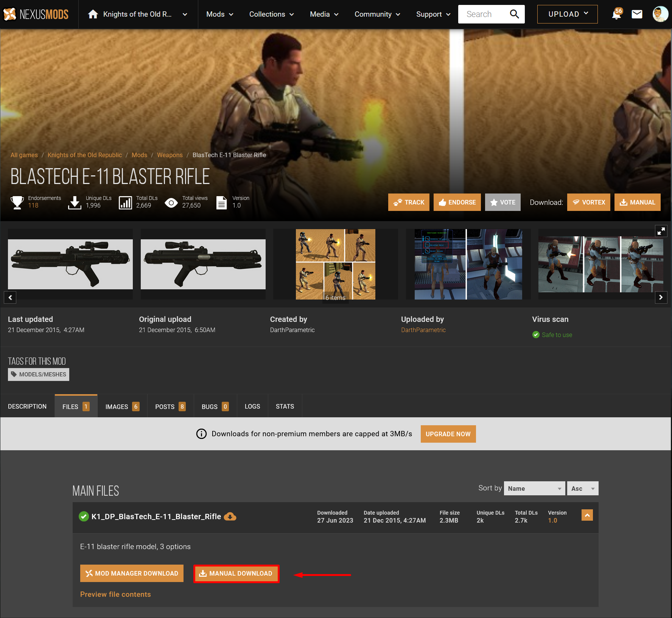The image size is (672, 618).
Task: Endorse the mod
Action: click(x=457, y=202)
